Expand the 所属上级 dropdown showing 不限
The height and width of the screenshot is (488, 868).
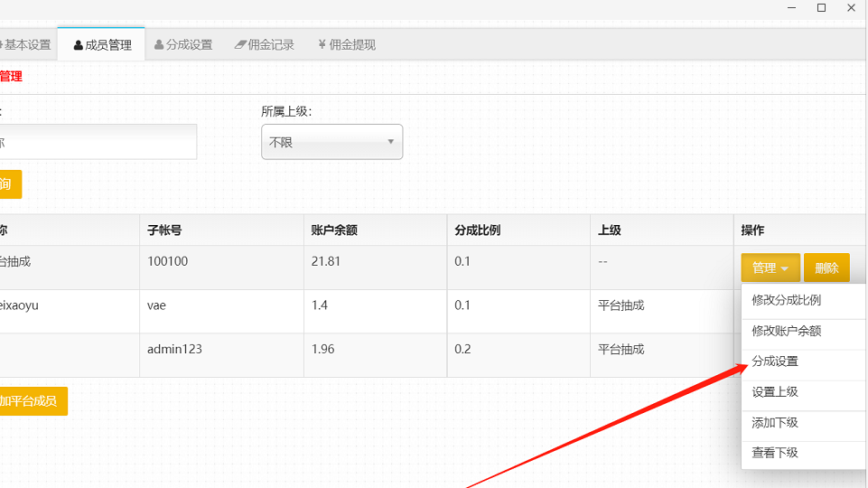(x=331, y=142)
